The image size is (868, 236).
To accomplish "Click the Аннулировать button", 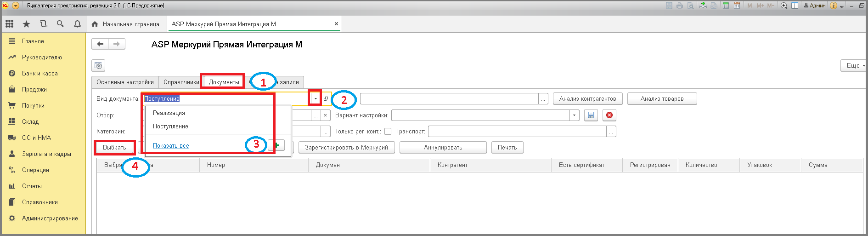I will coord(443,147).
